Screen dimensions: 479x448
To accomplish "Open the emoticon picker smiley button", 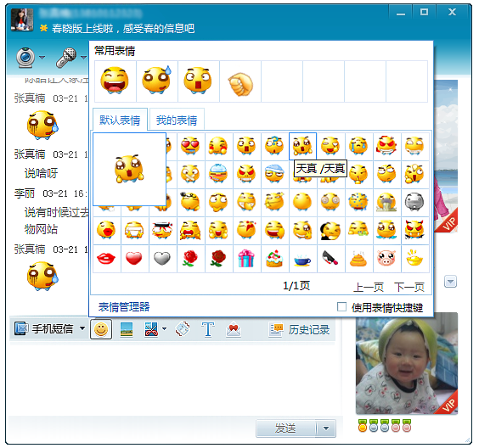I will pos(101,329).
